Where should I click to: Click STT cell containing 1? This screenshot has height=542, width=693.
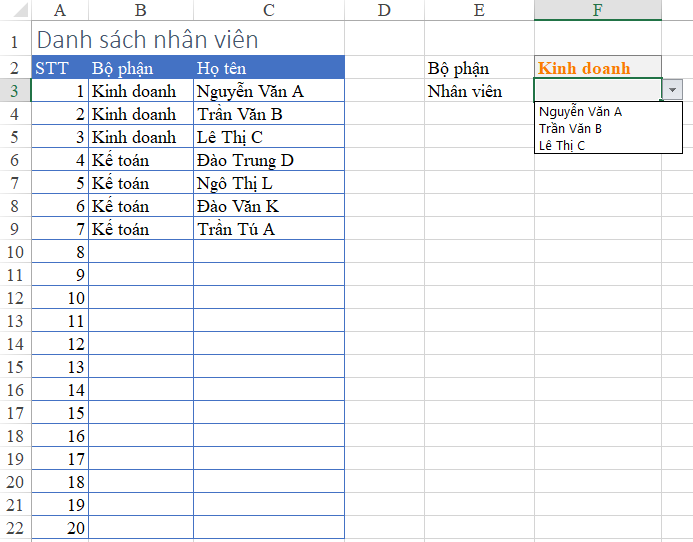coord(60,91)
